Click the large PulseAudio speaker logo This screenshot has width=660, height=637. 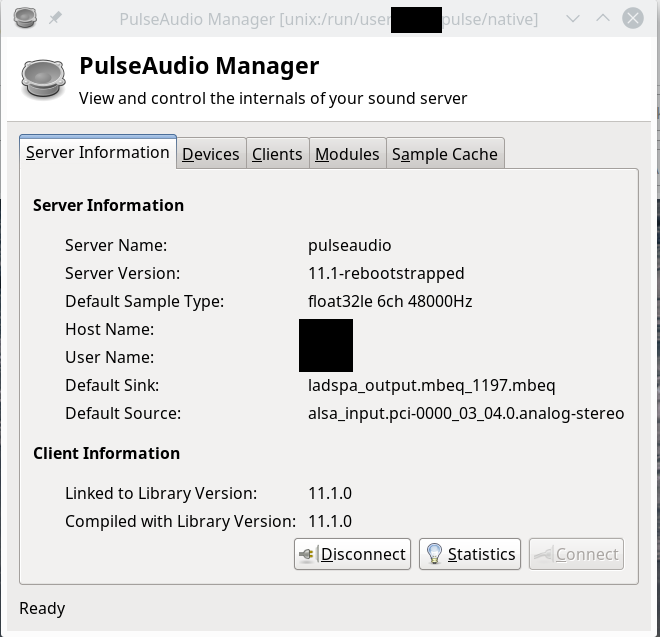[43, 80]
